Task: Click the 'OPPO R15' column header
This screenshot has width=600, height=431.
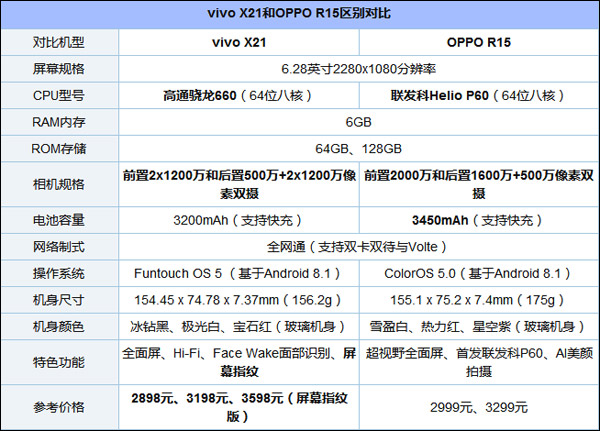Action: point(479,42)
